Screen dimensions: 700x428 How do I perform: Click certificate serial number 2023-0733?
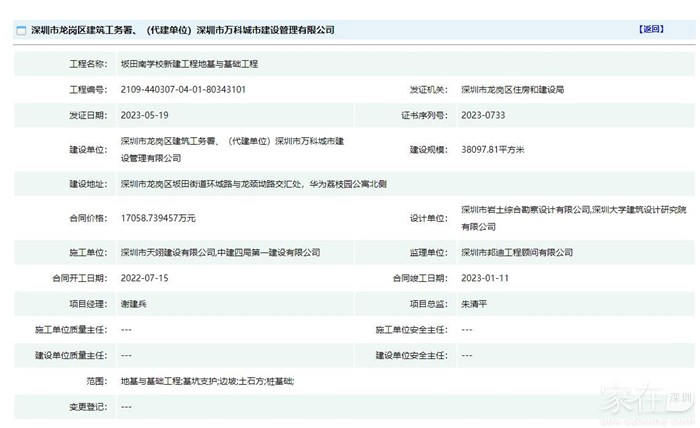482,115
